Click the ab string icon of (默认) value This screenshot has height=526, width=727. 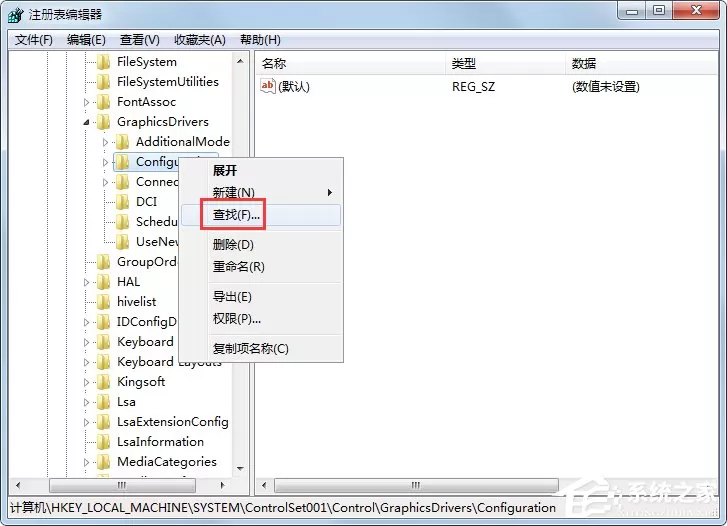coord(268,86)
